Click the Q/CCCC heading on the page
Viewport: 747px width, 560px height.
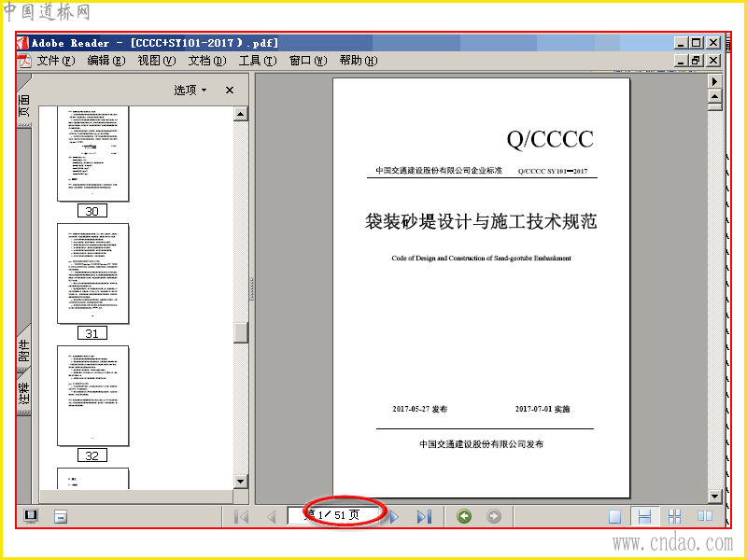point(550,139)
